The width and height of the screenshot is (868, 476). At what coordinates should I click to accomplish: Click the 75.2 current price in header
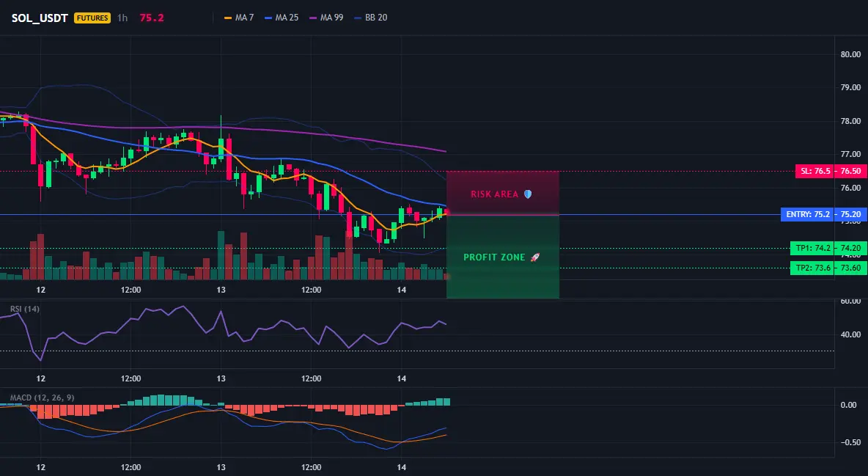point(152,18)
